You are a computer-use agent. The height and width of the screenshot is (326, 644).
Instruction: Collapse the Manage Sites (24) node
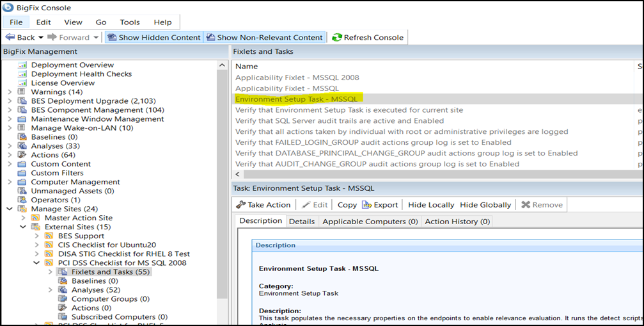click(x=10, y=209)
